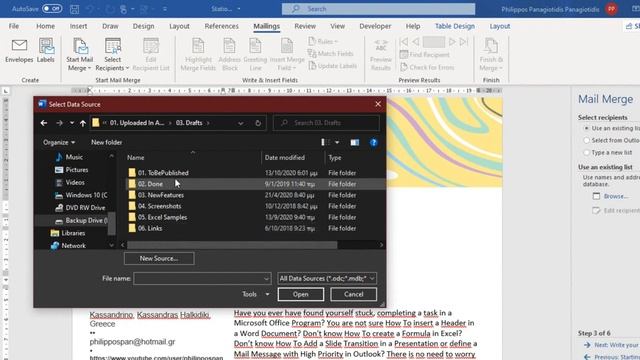Viewport: 640px width, 360px height.
Task: Switch to the Insert tab
Action: click(x=78, y=26)
